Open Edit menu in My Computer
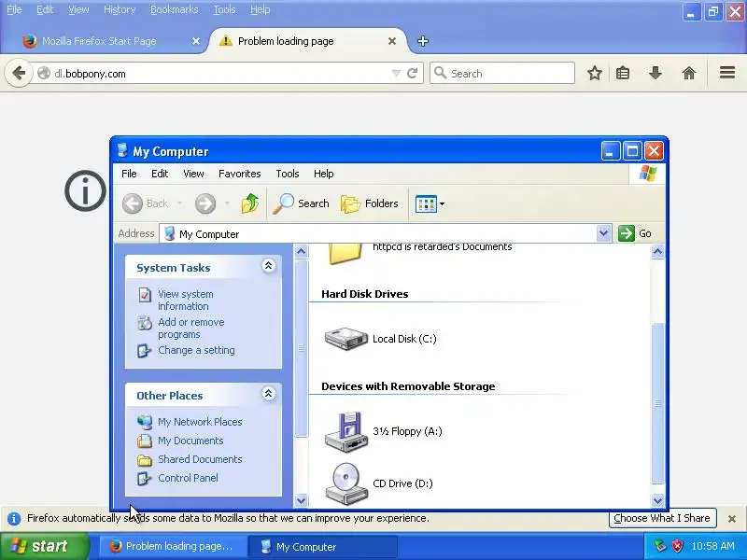747x560 pixels. [160, 174]
